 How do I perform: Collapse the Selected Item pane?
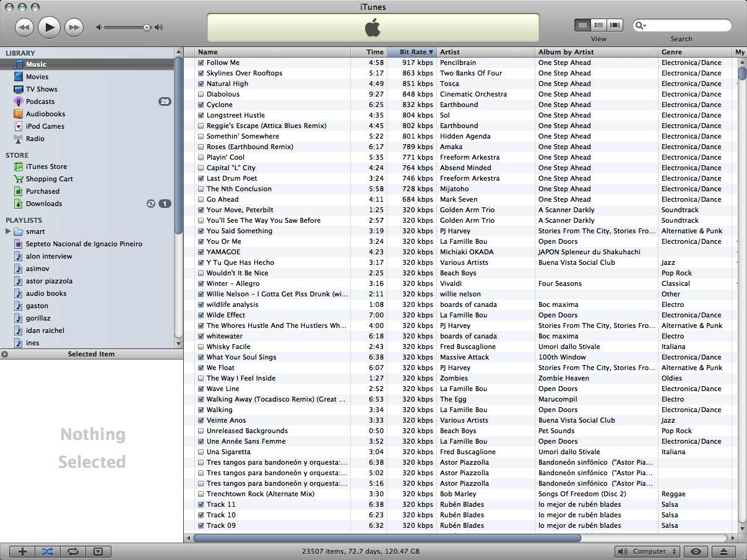point(5,354)
